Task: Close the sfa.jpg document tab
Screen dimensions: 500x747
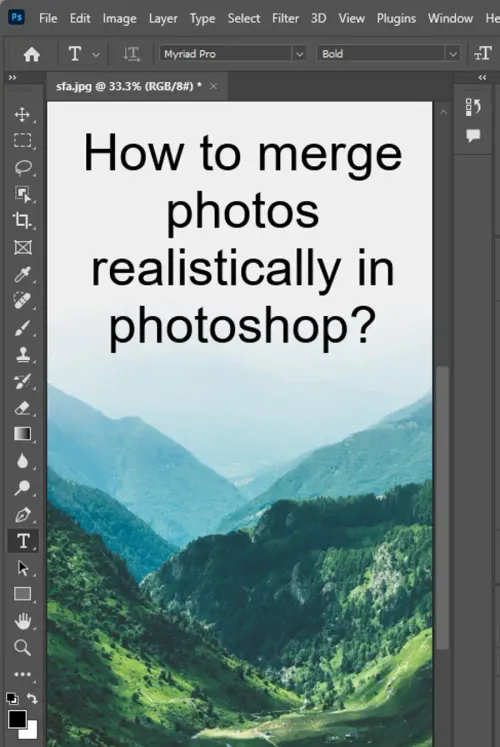Action: pyautogui.click(x=214, y=86)
